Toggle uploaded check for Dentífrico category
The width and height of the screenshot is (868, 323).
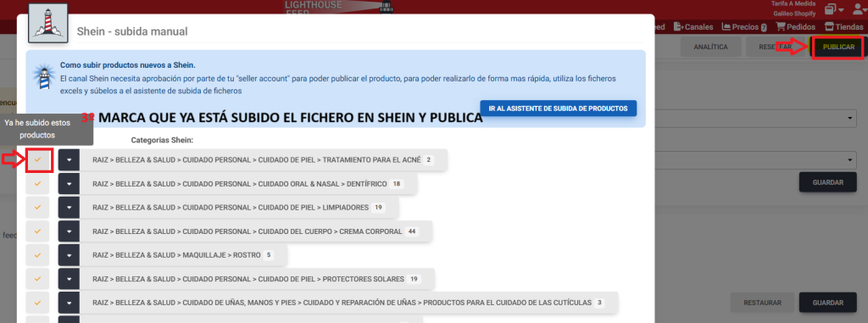37,183
